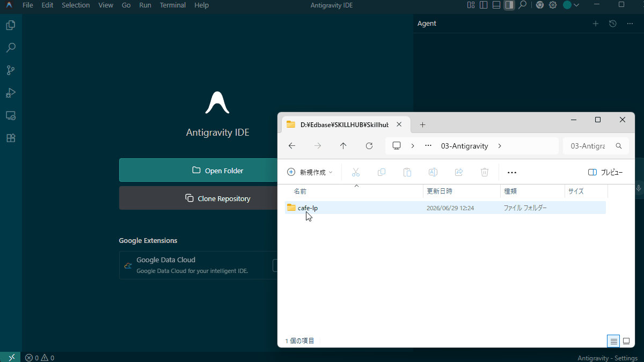
Task: Open errors and warnings count in status bar
Action: click(x=40, y=358)
